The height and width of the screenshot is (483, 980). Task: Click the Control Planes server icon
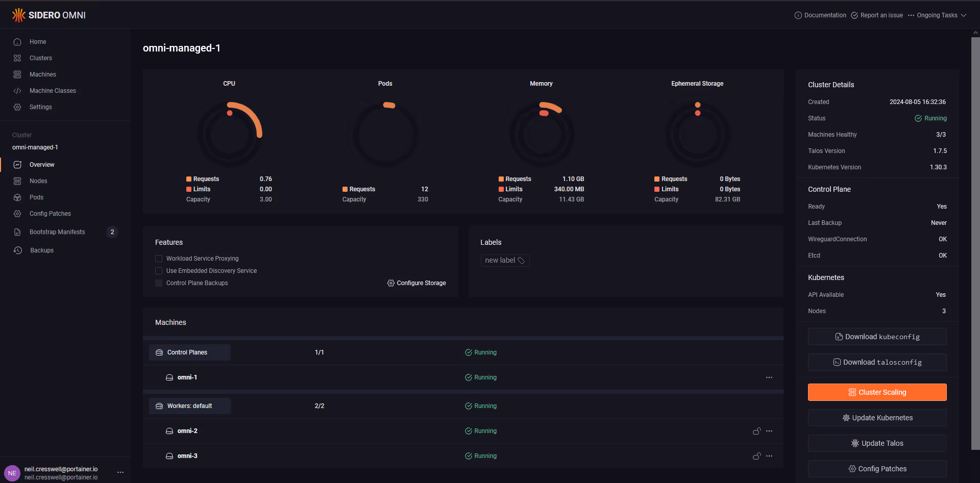coord(159,352)
